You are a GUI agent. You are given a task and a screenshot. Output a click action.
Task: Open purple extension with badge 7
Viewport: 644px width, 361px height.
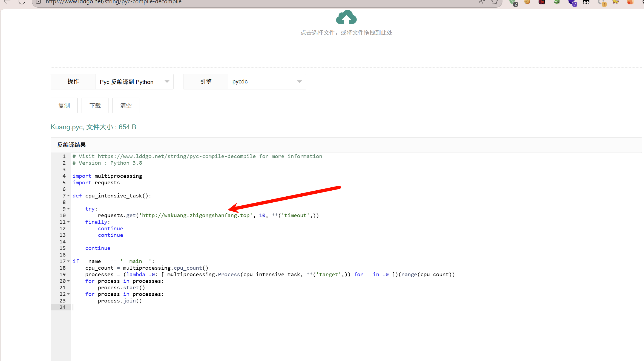pyautogui.click(x=572, y=2)
